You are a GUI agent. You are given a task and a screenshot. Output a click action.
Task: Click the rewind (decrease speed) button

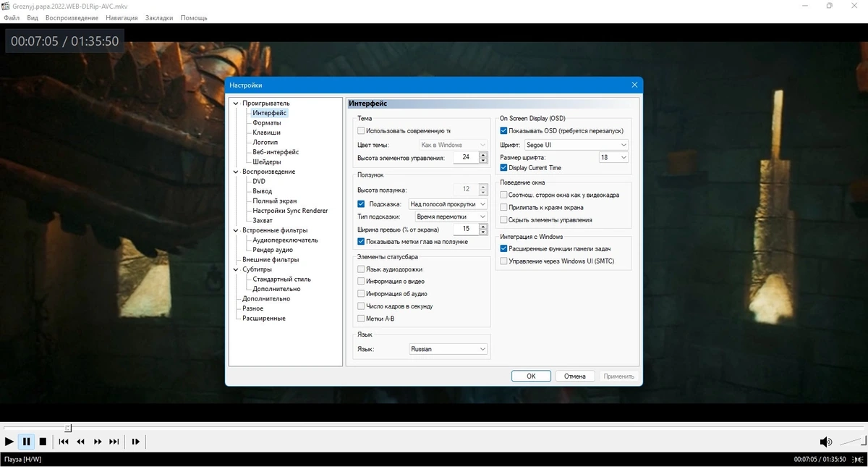coord(81,442)
